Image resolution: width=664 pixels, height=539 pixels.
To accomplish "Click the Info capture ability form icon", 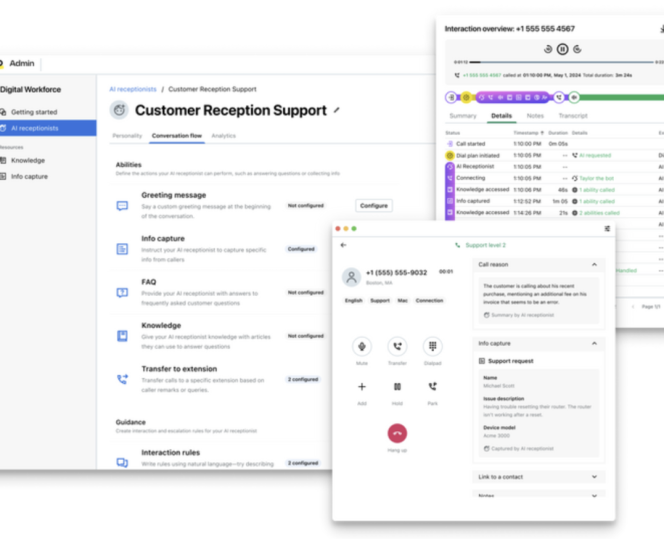I will (x=122, y=249).
